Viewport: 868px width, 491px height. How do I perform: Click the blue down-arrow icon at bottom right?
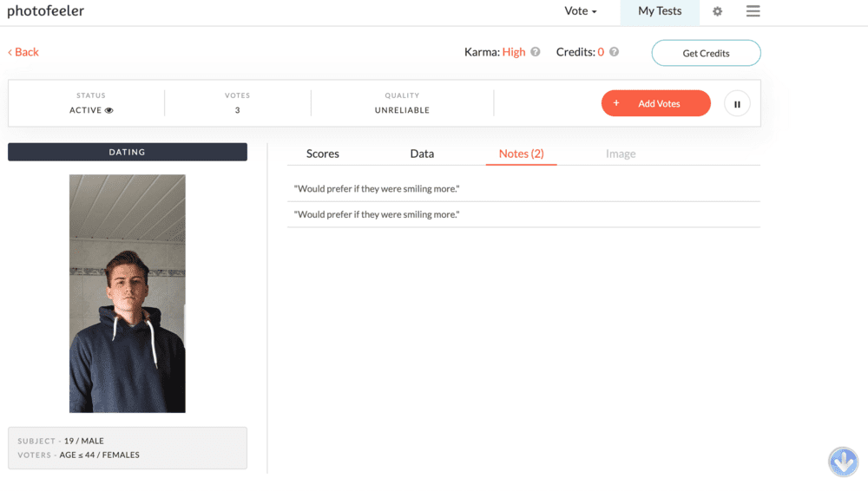843,462
